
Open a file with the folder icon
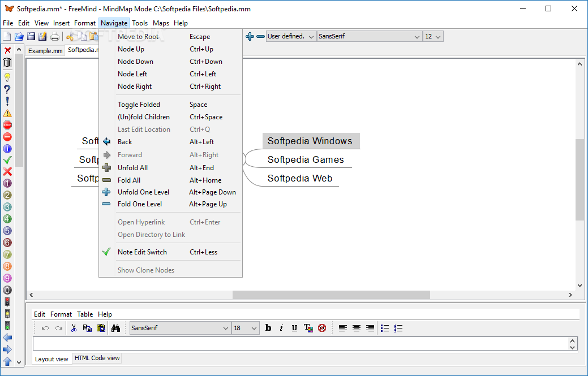click(19, 36)
